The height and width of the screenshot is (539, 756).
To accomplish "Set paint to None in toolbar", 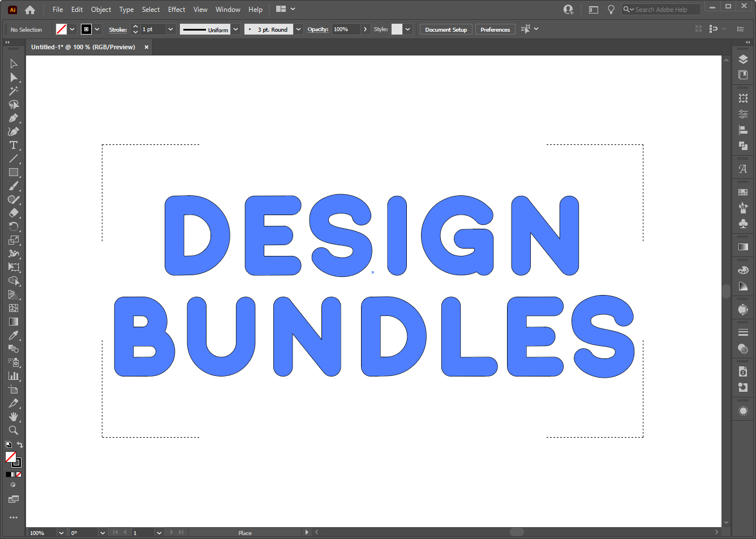I will [19, 474].
